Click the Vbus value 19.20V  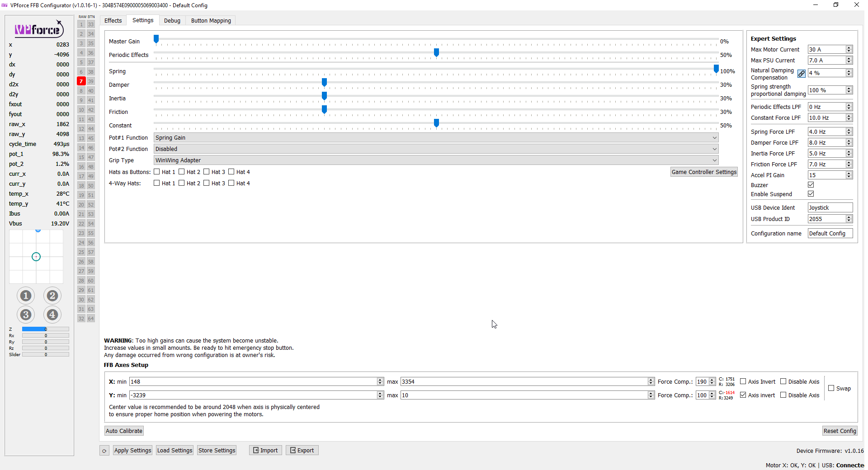(60, 224)
